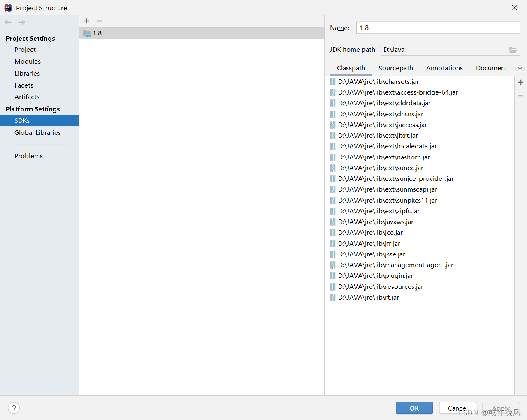This screenshot has height=420, width=527.
Task: Remove the 1.8 SDK with the minus icon
Action: coord(99,21)
